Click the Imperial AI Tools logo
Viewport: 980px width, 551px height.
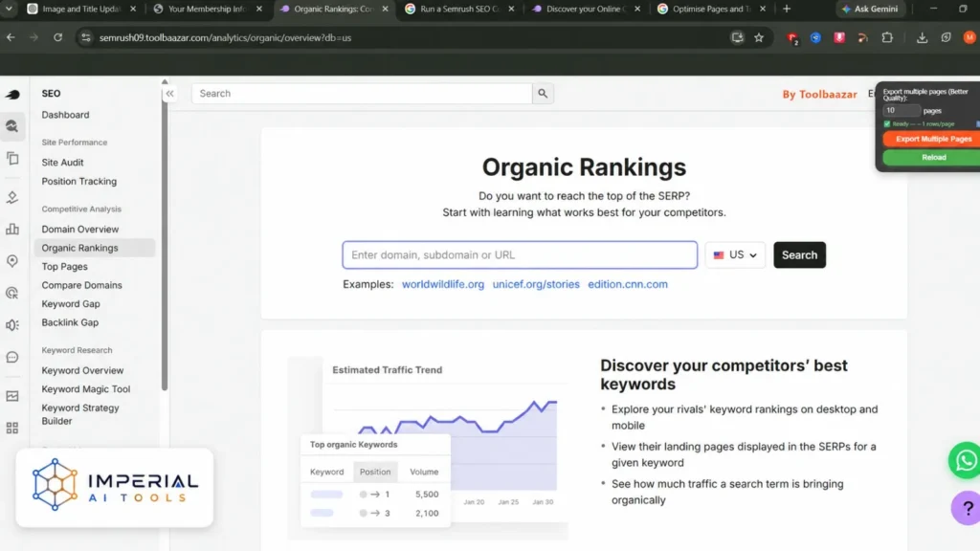[115, 485]
